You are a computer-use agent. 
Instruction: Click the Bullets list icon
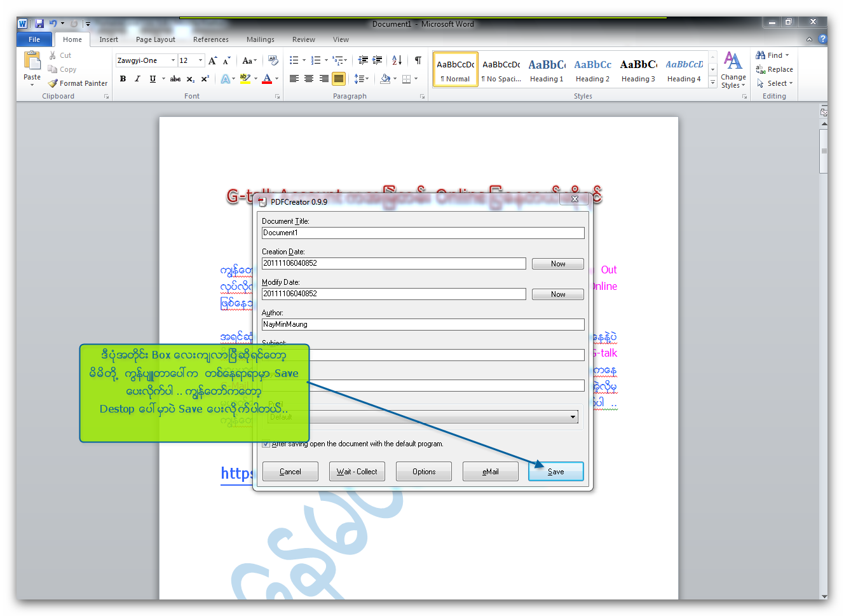tap(294, 60)
